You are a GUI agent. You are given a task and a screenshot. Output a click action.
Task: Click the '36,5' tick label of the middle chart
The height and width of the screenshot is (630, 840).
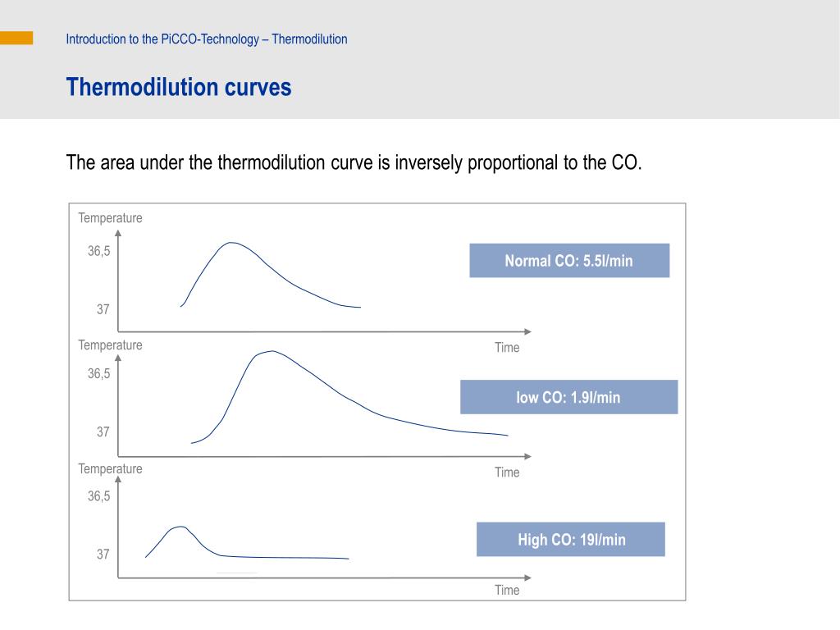98,373
